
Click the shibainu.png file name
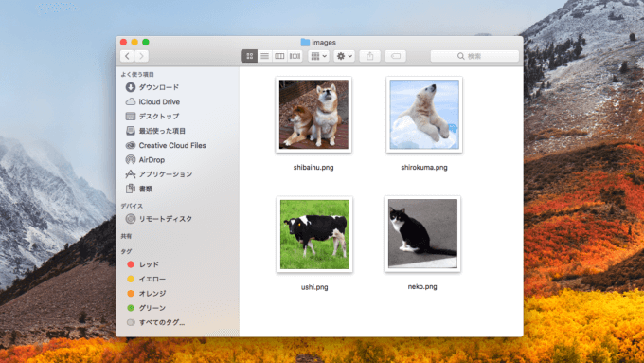(x=313, y=168)
